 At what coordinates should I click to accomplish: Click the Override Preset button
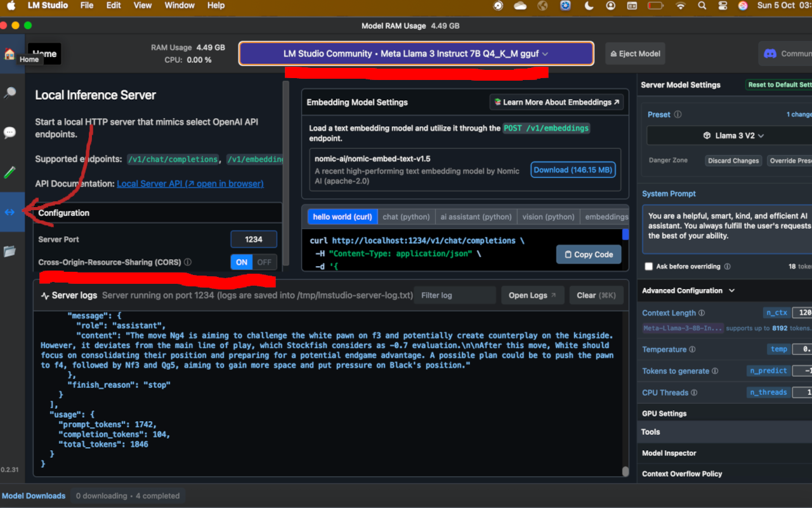point(789,161)
